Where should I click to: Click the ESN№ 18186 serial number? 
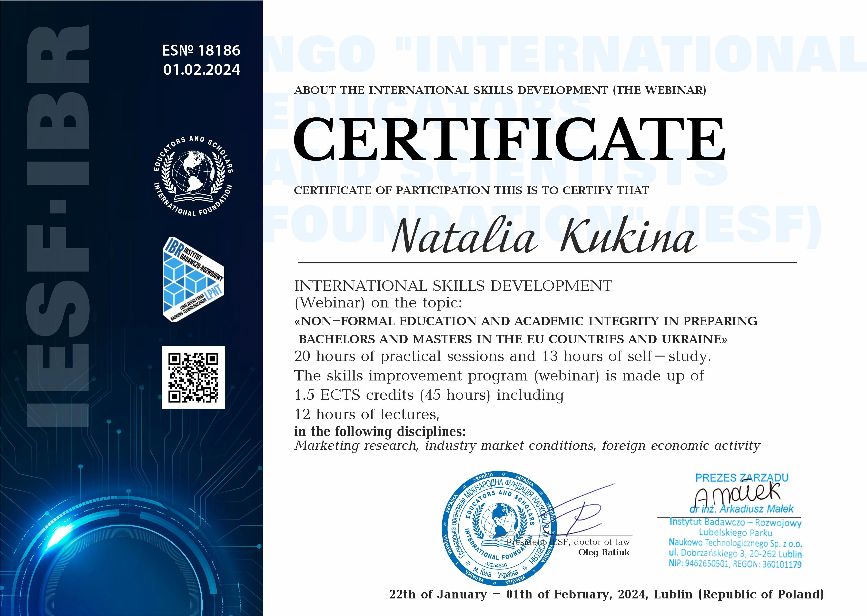click(x=201, y=50)
